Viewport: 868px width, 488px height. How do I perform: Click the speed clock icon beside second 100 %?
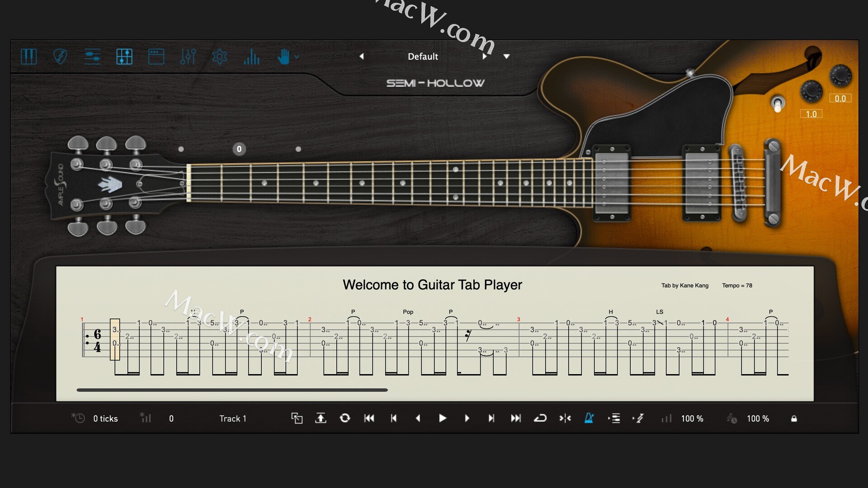[x=732, y=418]
